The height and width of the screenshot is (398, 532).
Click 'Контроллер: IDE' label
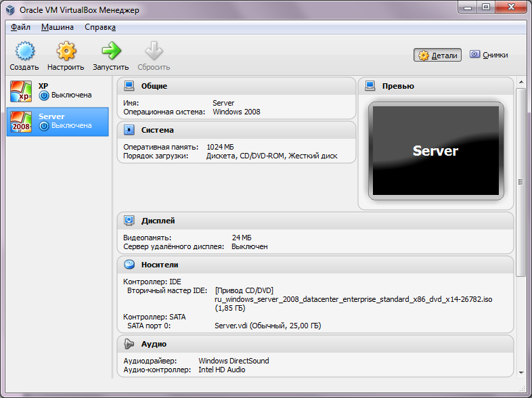click(152, 282)
